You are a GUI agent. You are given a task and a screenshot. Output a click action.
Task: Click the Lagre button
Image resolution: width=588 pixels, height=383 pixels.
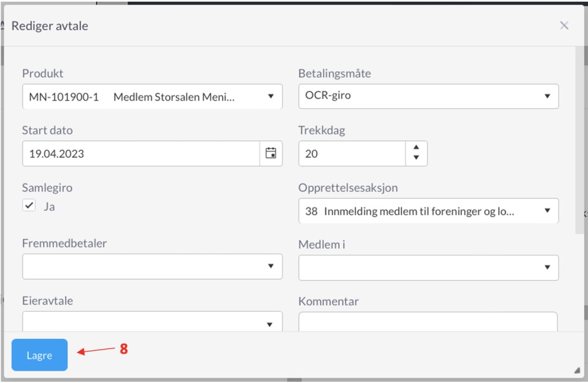39,355
